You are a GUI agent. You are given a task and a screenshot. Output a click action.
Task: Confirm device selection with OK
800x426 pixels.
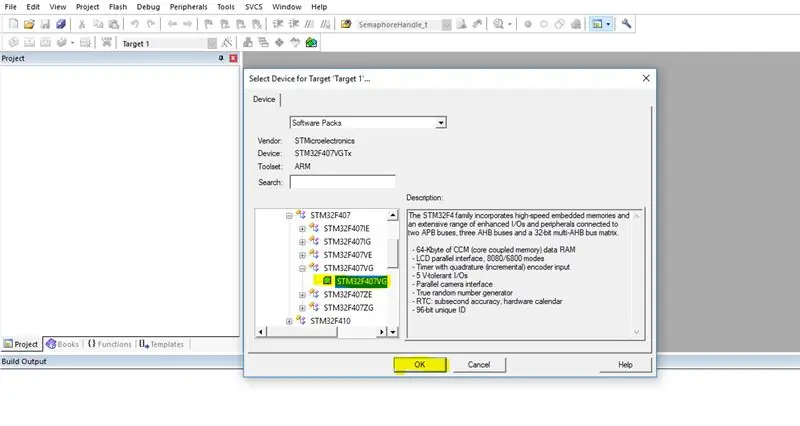420,365
